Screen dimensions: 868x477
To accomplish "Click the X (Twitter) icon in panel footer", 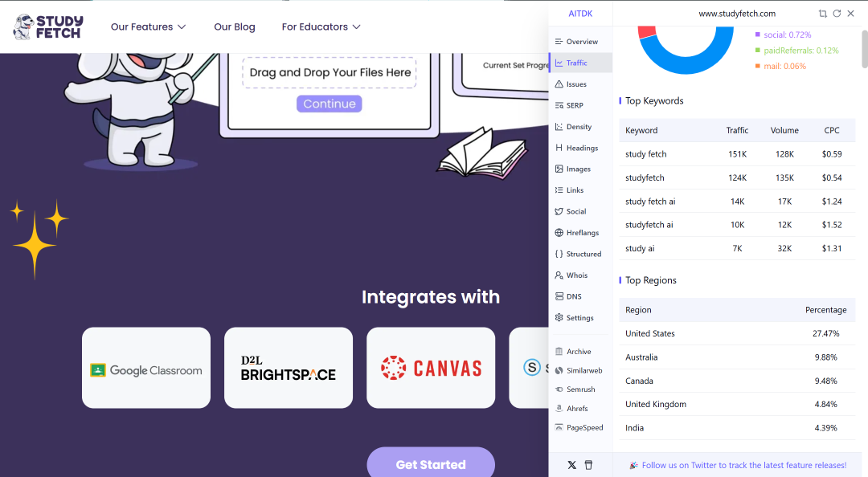I will 572,466.
